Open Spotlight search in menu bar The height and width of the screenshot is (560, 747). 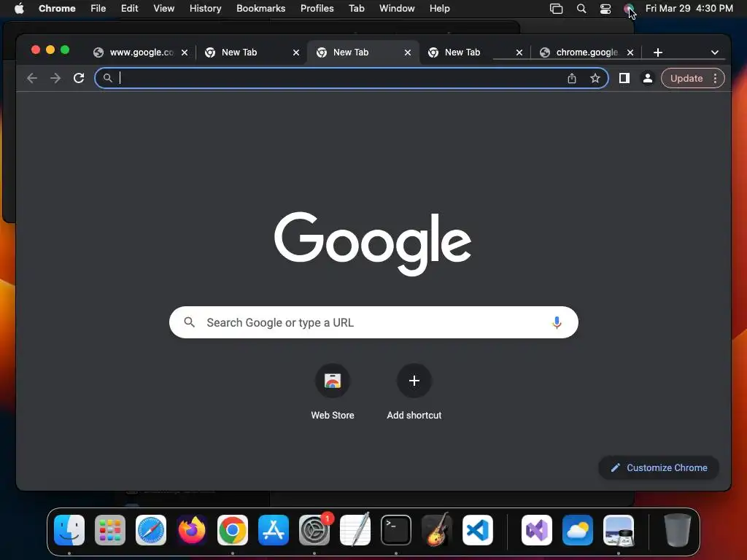tap(581, 9)
